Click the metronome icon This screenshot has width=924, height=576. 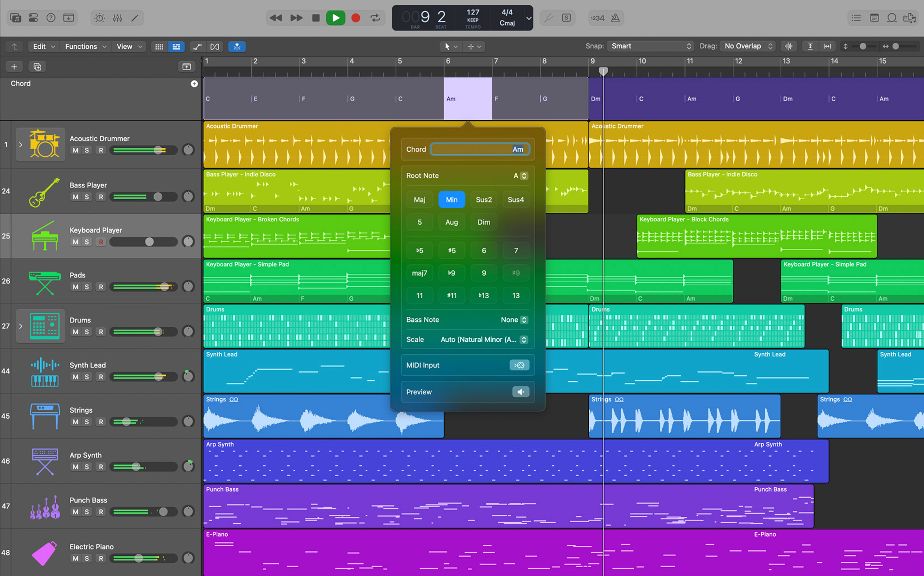coord(615,18)
